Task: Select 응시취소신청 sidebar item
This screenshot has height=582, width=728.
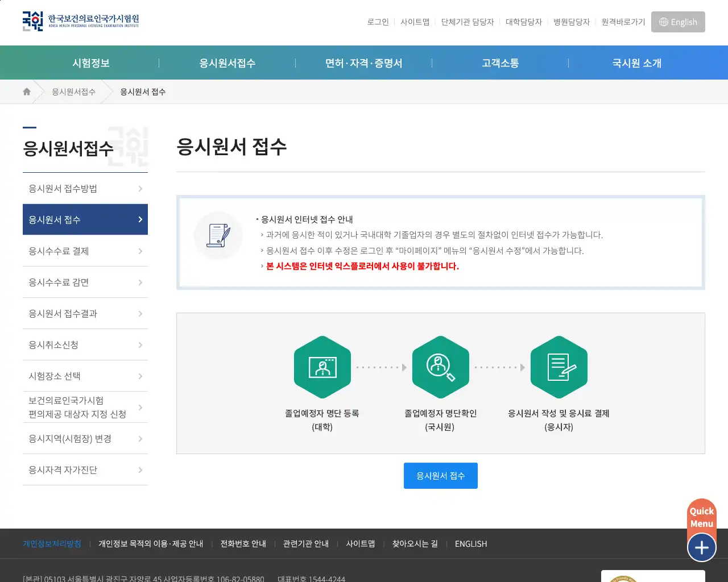Action: [85, 345]
